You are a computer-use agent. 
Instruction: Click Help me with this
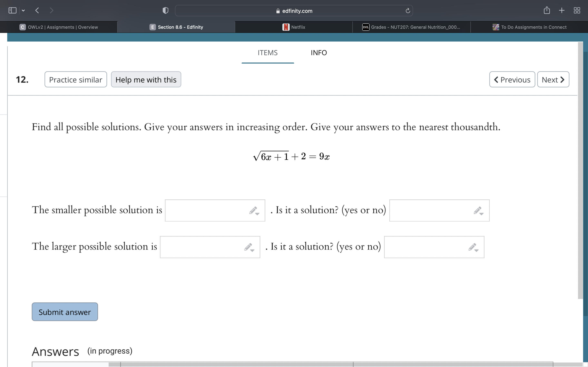point(146,79)
